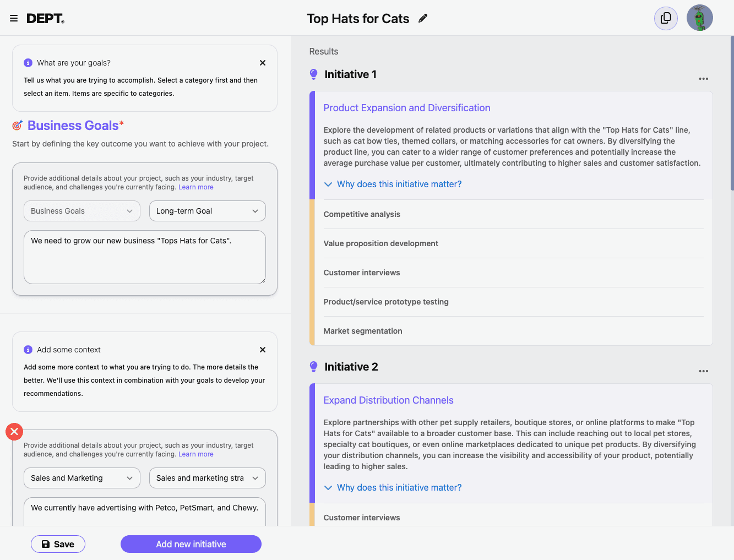Edit the project title with pencil icon
The height and width of the screenshot is (560, 734).
[423, 19]
